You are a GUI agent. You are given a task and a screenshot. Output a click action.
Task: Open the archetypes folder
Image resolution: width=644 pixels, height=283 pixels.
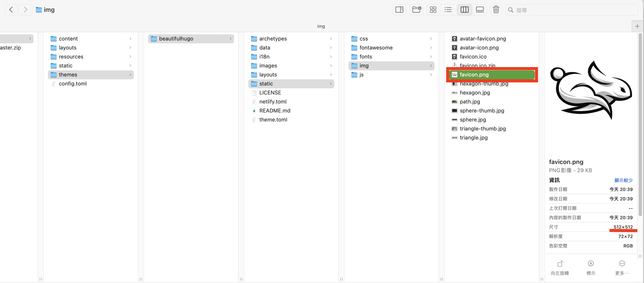[291, 39]
